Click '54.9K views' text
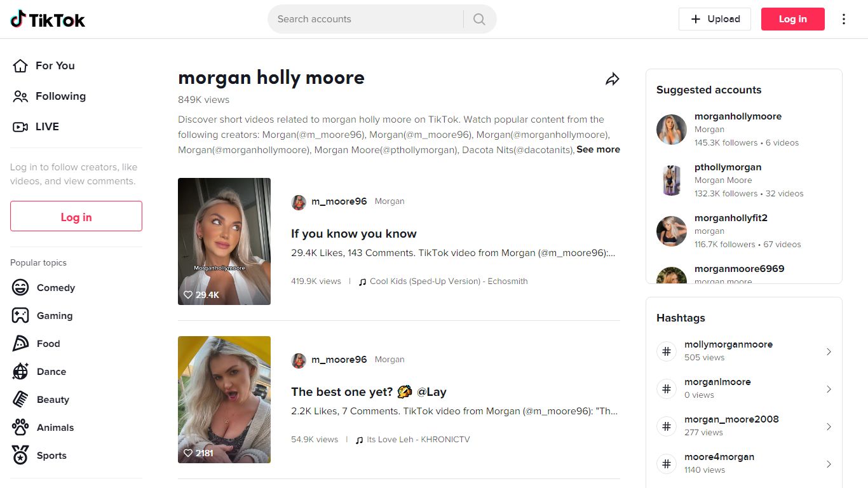Image resolution: width=868 pixels, height=488 pixels. click(315, 439)
